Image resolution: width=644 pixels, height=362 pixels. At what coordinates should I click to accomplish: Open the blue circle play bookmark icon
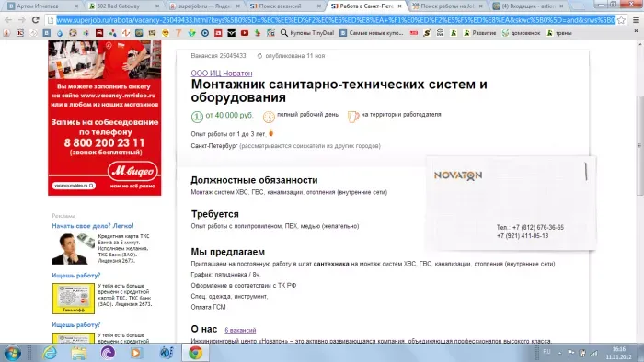coord(205,33)
